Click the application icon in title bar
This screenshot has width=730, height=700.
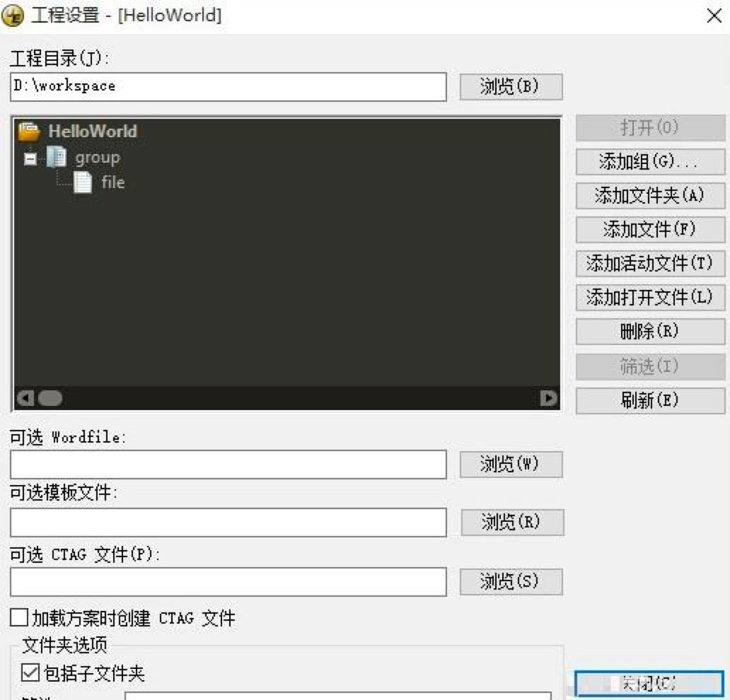[11, 15]
